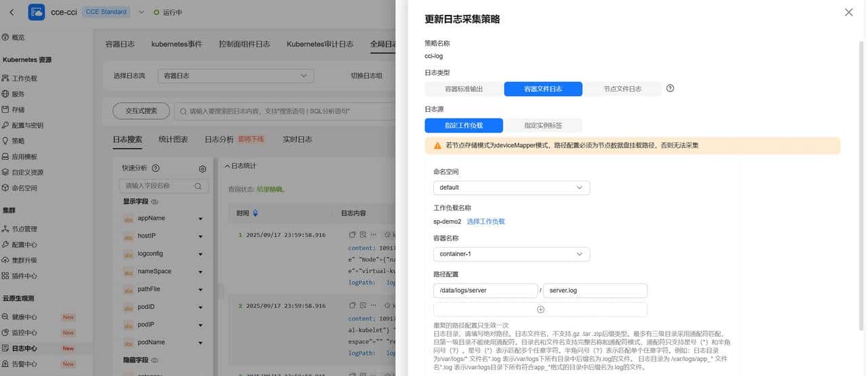The height and width of the screenshot is (376, 868).
Task: Open the 实时日志 tab
Action: 298,140
